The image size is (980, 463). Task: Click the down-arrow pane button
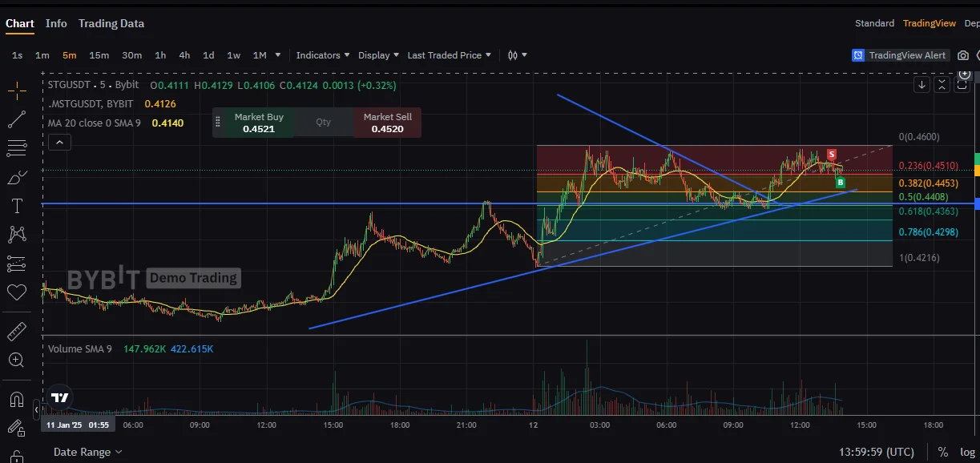point(922,84)
